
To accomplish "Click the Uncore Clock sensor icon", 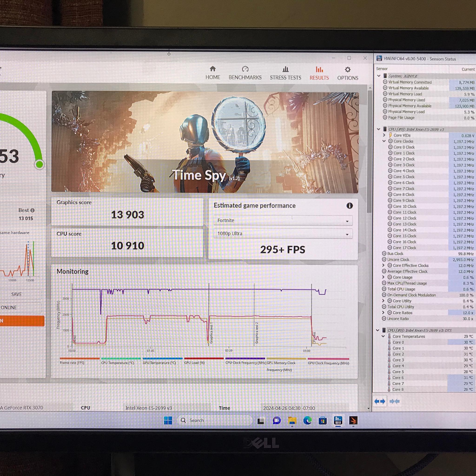I will [x=384, y=259].
